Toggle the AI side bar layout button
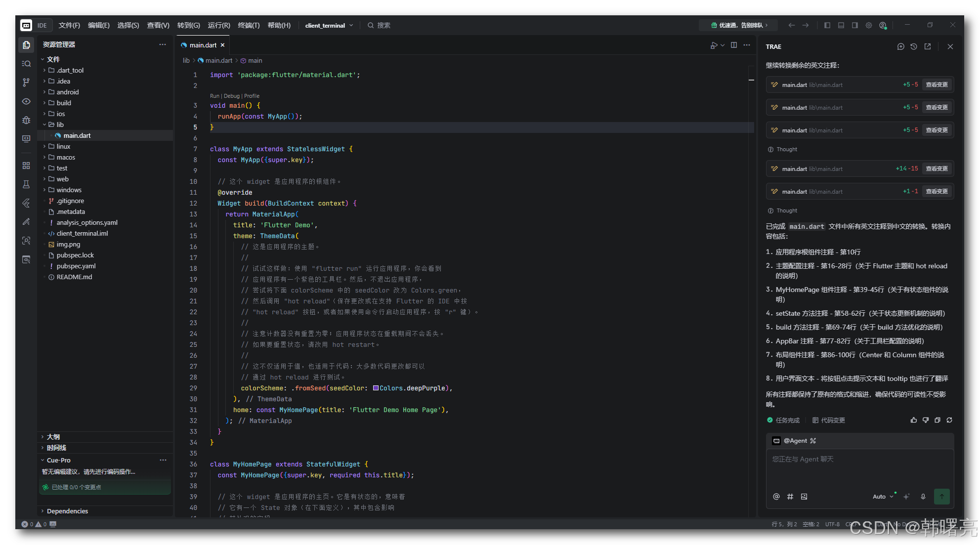 click(x=855, y=25)
